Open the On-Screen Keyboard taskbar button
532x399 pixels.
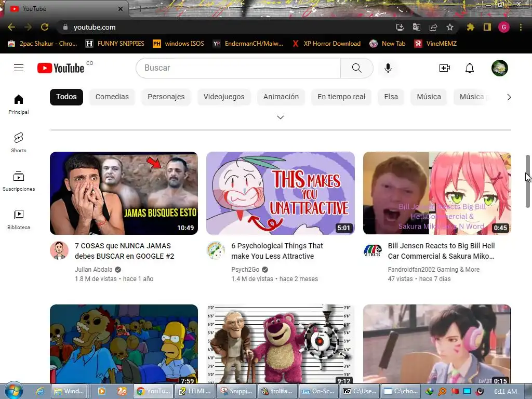pyautogui.click(x=319, y=391)
